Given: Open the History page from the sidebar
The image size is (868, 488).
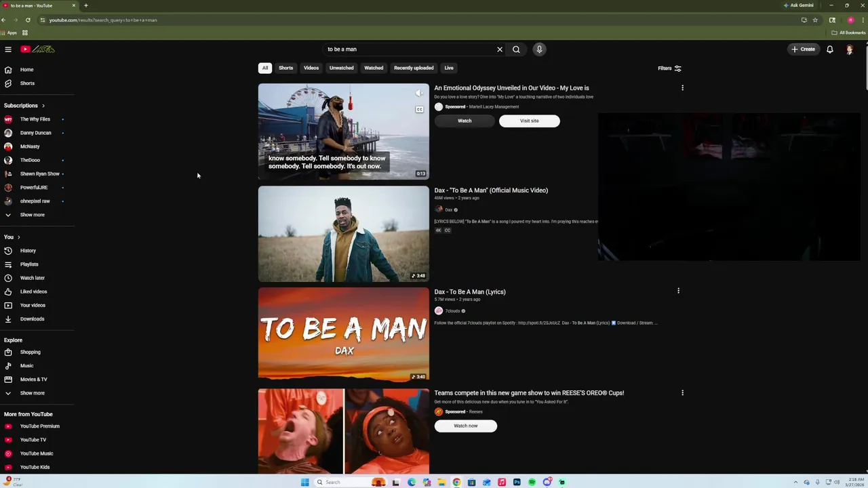Looking at the screenshot, I should pyautogui.click(x=28, y=251).
